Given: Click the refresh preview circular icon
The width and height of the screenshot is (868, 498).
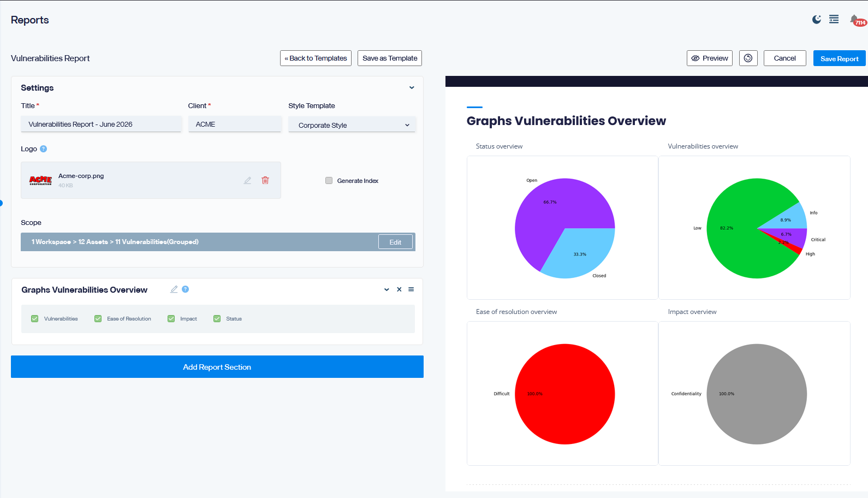Looking at the screenshot, I should tap(748, 58).
